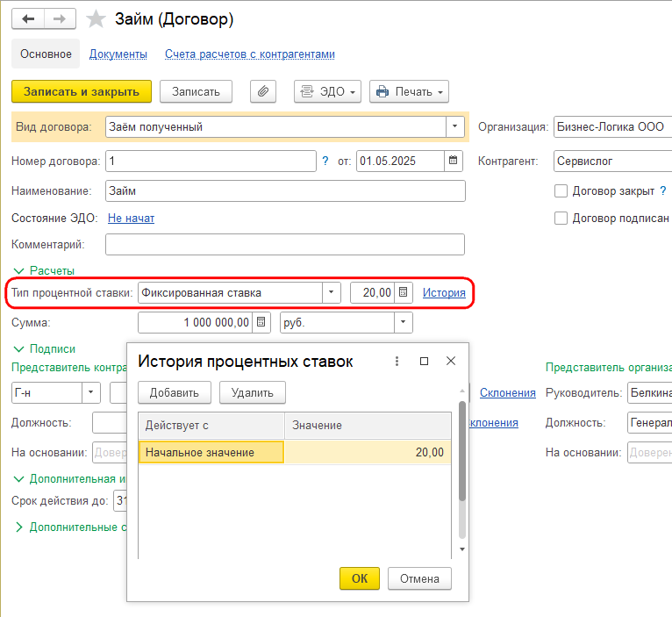Click the Должность field showing Генерал
Image resolution: width=672 pixels, height=617 pixels.
coord(650,423)
